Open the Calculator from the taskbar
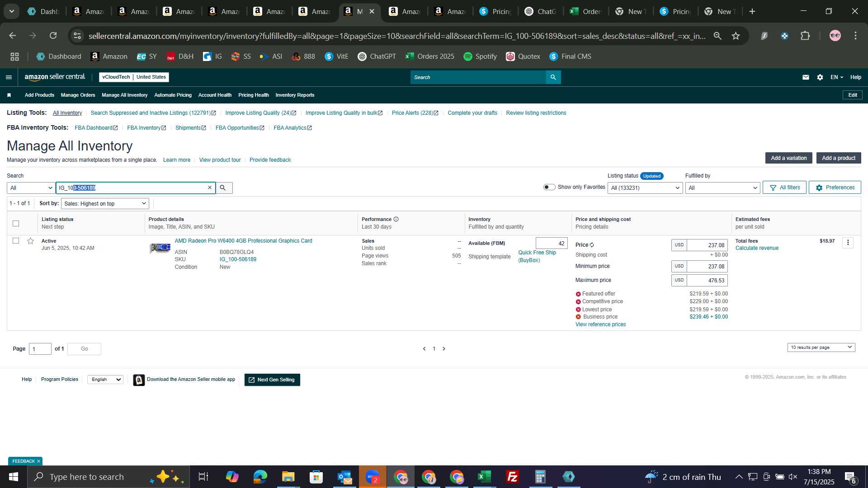This screenshot has height=488, width=868. click(540, 477)
